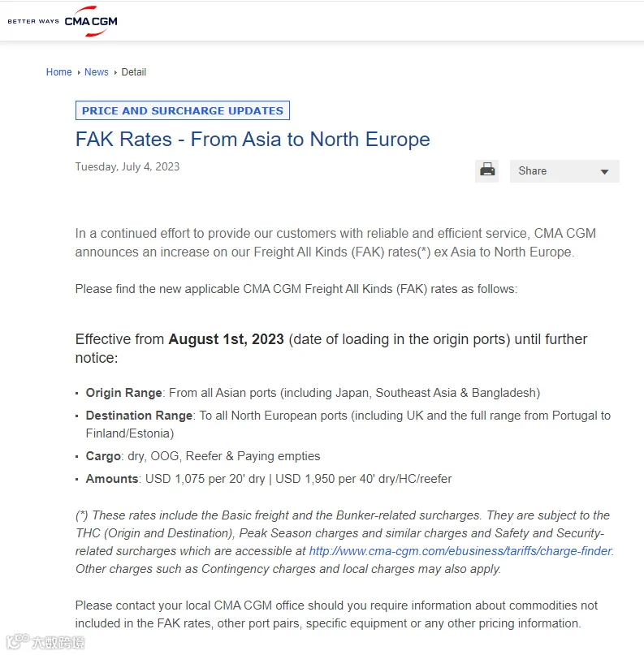
Task: Click the watermark logo at bottom-left
Action: [45, 642]
